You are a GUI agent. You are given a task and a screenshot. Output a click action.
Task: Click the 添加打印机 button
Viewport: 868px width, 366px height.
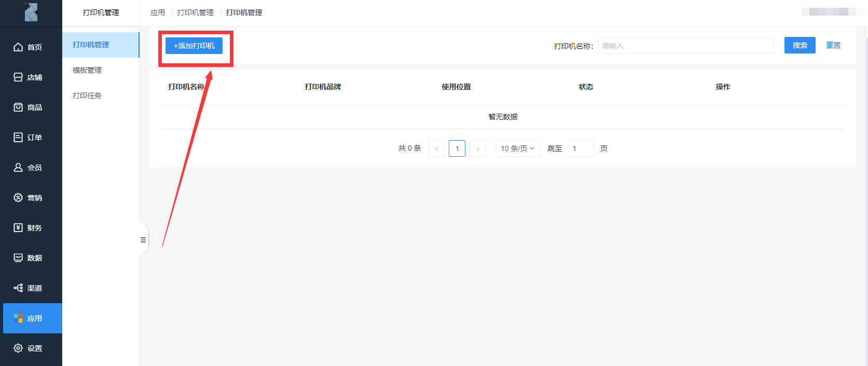194,46
